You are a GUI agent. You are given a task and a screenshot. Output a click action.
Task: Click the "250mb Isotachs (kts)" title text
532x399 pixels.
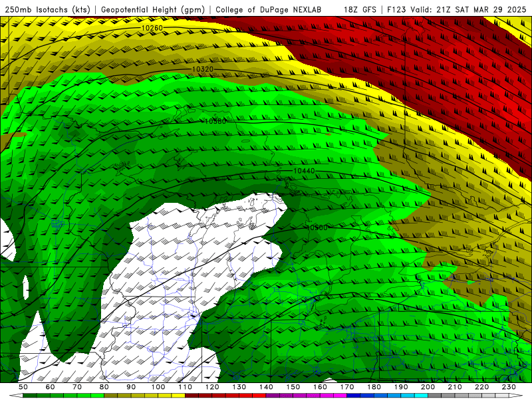[47, 9]
